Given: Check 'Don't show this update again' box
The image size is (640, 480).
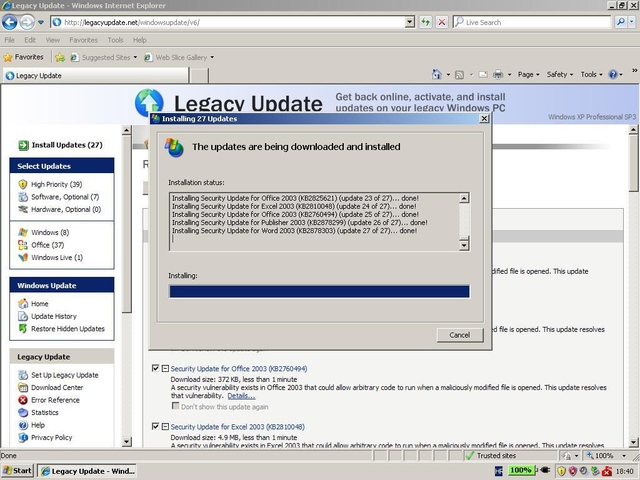Looking at the screenshot, I should [x=177, y=407].
